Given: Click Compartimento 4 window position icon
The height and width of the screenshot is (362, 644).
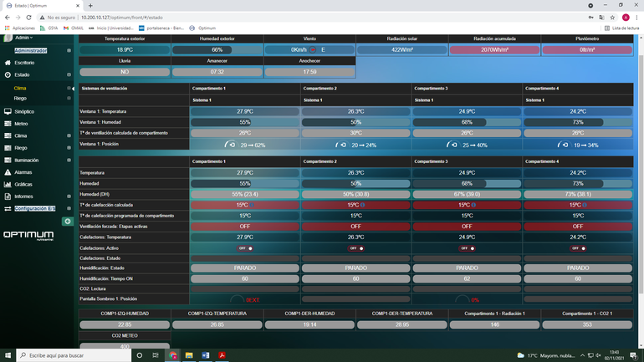Looking at the screenshot, I should (563, 145).
